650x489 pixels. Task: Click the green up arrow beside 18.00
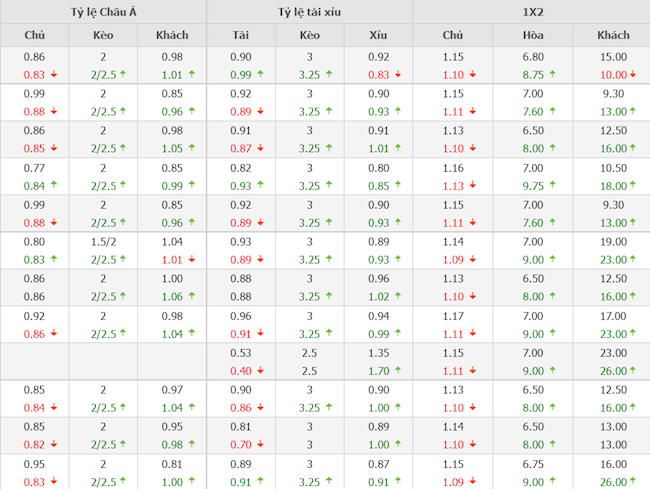[633, 185]
